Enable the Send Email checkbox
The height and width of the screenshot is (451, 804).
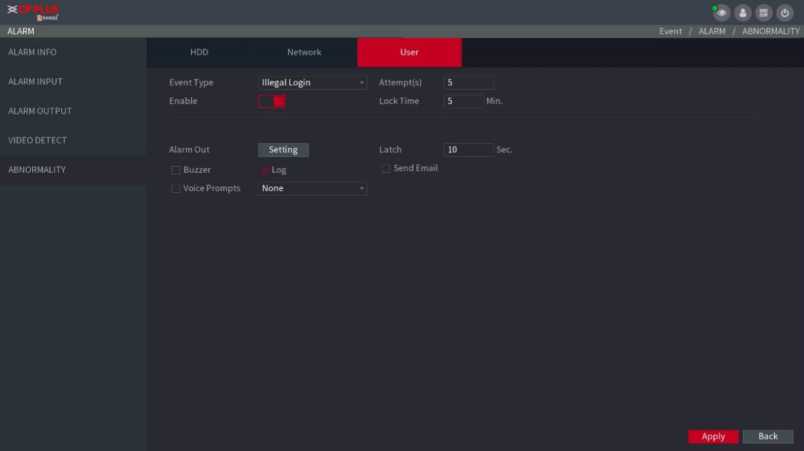(386, 169)
